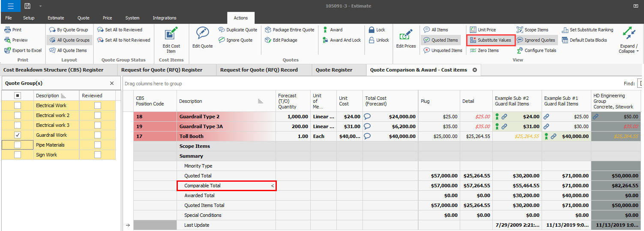Open the quick access toolbar dropdown arrow
The height and width of the screenshot is (231, 644).
click(40, 6)
